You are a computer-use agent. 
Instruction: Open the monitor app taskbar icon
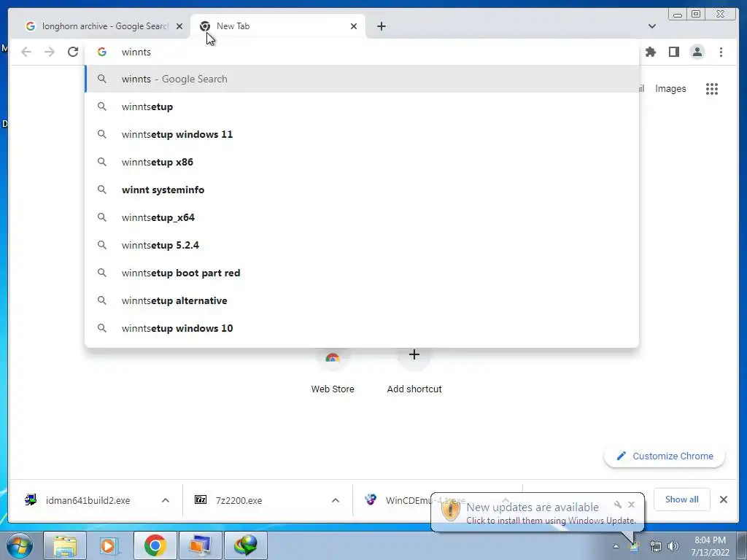(200, 545)
